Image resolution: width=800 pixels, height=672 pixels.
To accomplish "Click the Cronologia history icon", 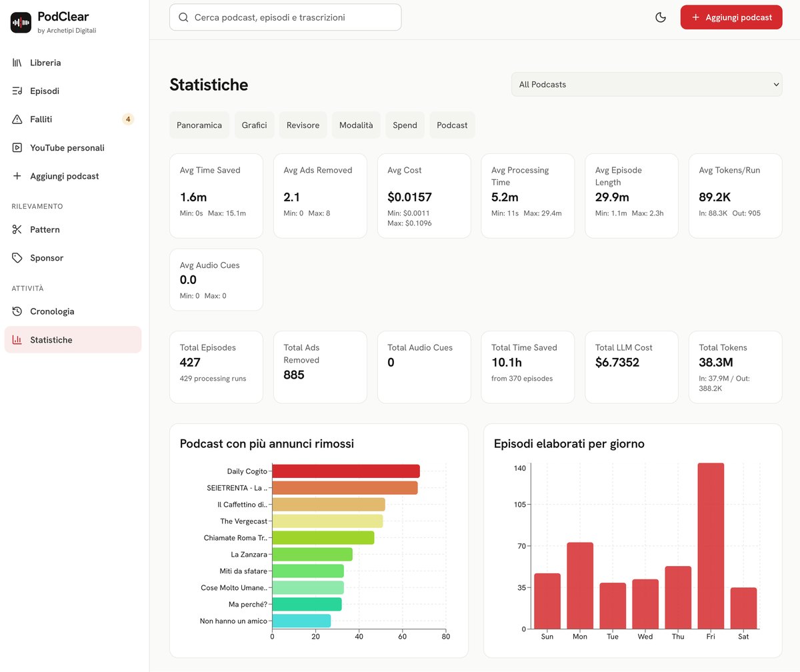I will pyautogui.click(x=17, y=311).
